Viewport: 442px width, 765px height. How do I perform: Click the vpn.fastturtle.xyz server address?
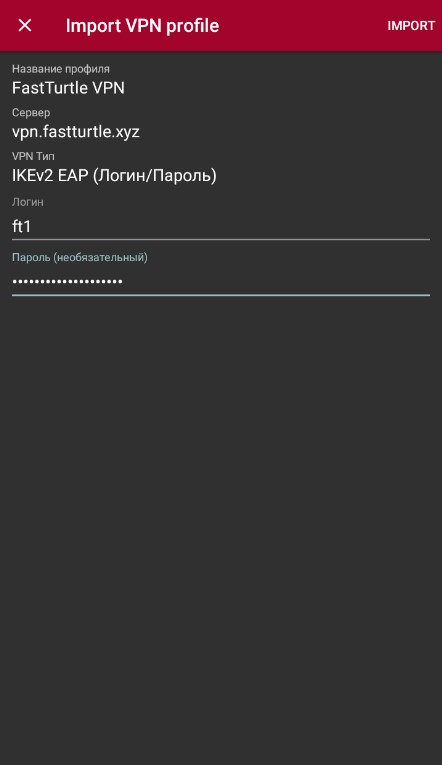76,132
